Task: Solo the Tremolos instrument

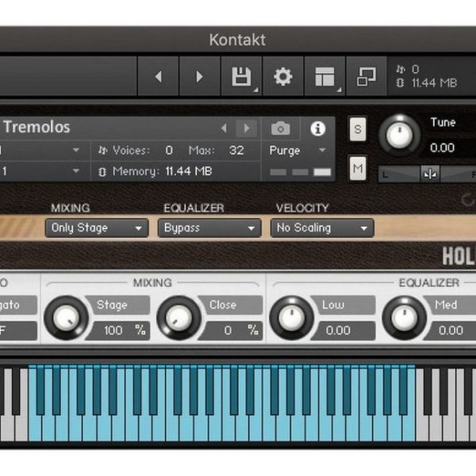Action: [358, 129]
